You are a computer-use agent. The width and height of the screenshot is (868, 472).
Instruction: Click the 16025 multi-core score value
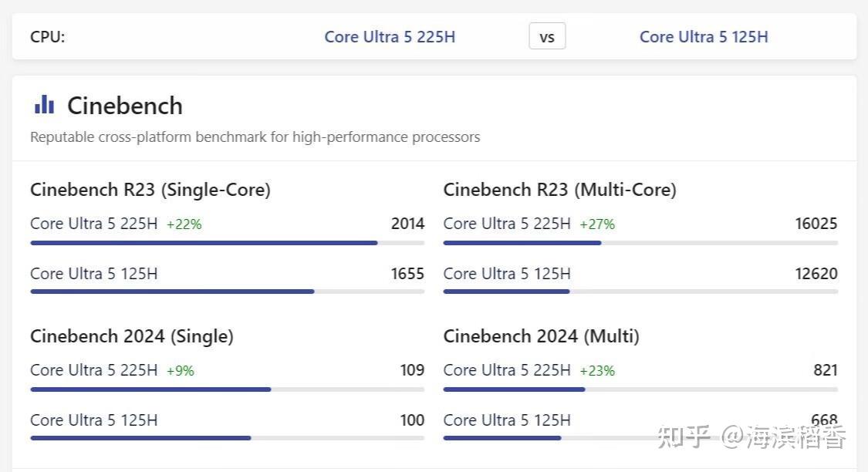[816, 224]
